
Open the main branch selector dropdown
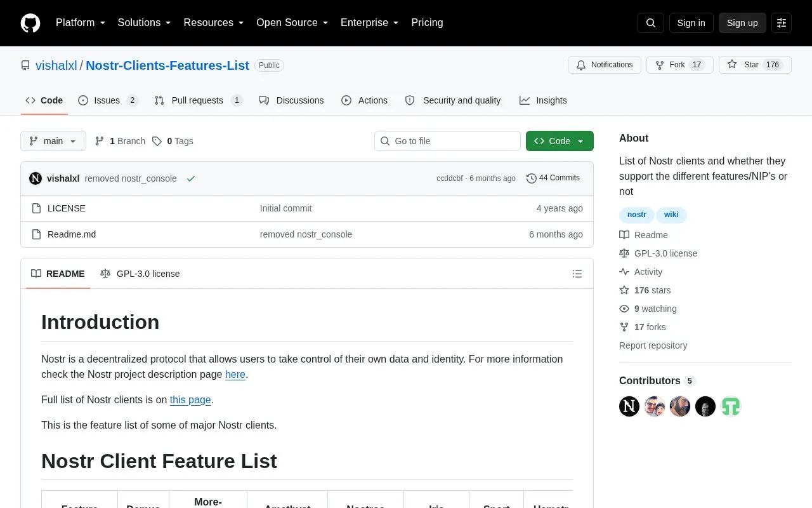pos(53,141)
